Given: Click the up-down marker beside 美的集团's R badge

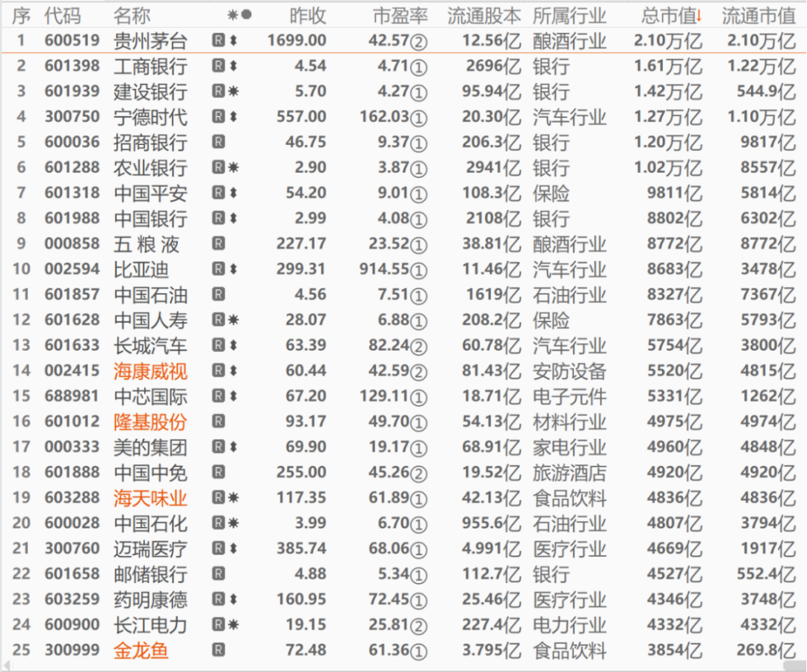Looking at the screenshot, I should (233, 447).
